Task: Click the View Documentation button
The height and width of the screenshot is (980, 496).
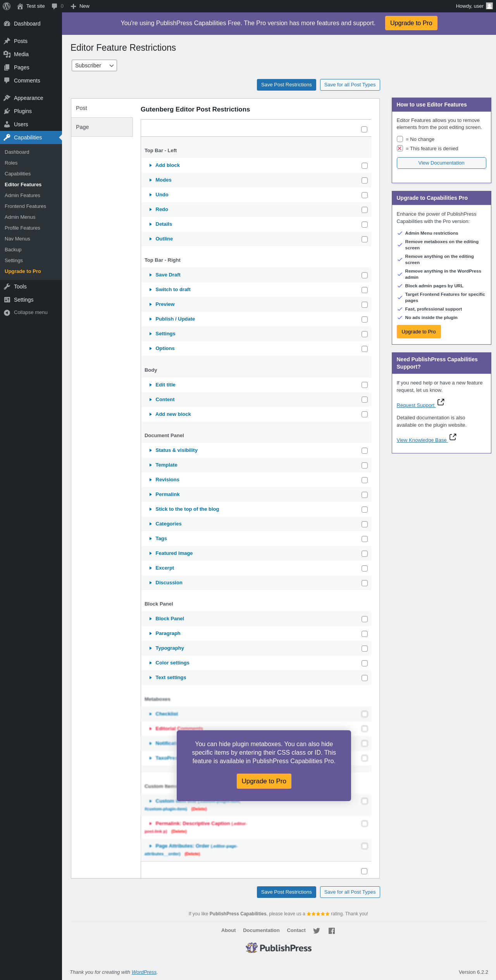Action: click(441, 163)
